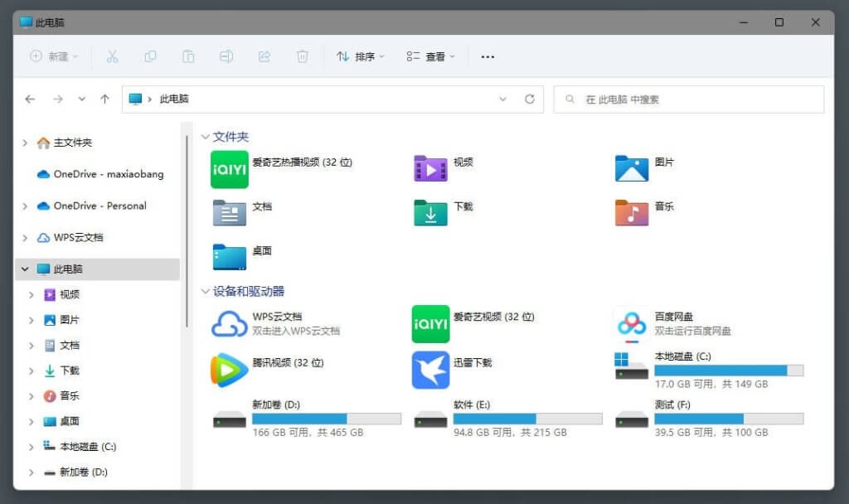Select the 桌面 folder icon in main pane

pos(229,257)
